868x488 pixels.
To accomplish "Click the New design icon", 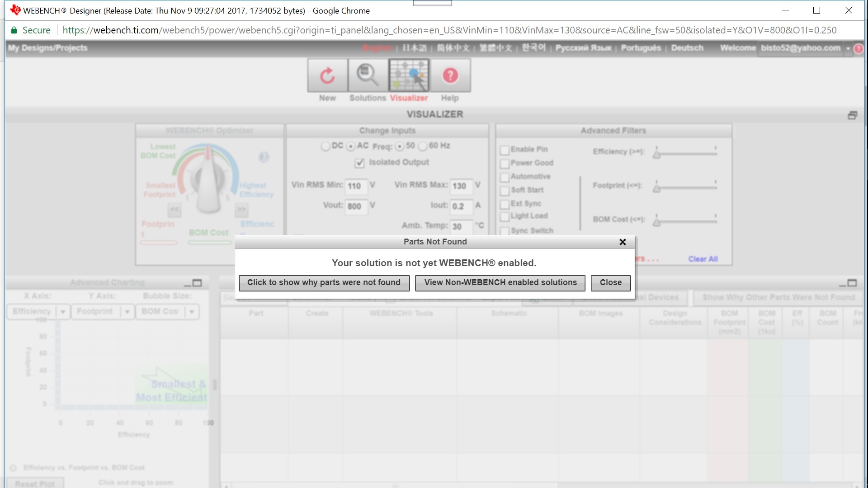I will click(327, 75).
